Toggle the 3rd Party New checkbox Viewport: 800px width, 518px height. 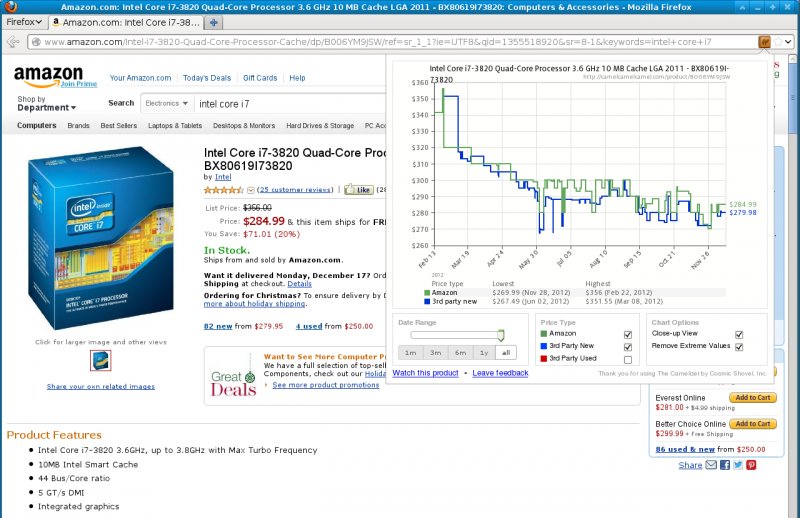628,347
